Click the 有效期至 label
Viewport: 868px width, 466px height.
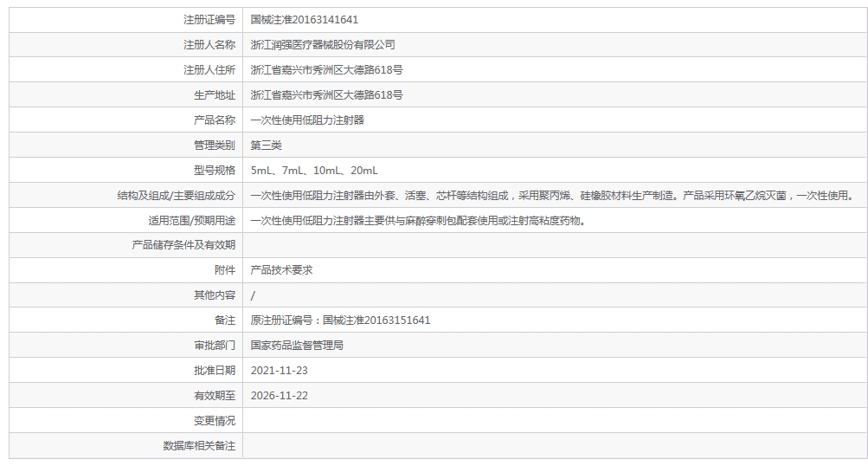pos(215,396)
